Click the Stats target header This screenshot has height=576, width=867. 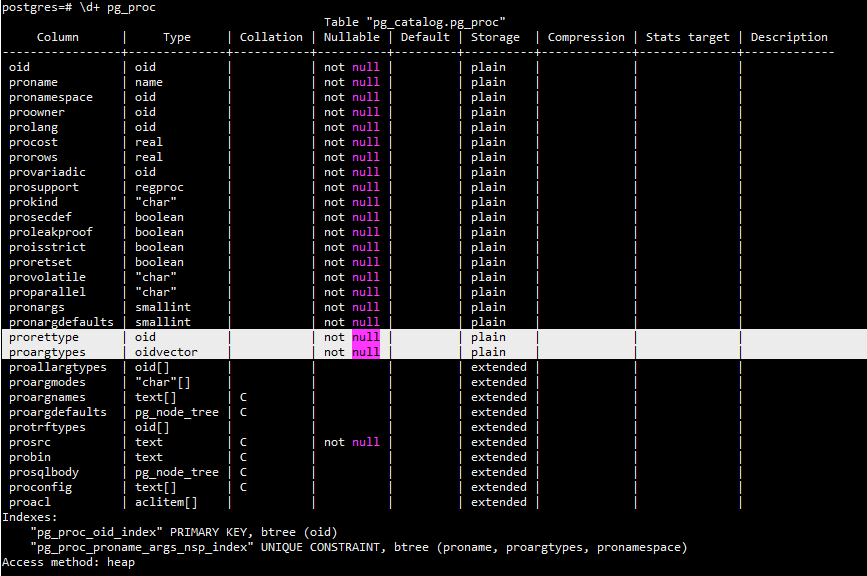click(x=687, y=37)
